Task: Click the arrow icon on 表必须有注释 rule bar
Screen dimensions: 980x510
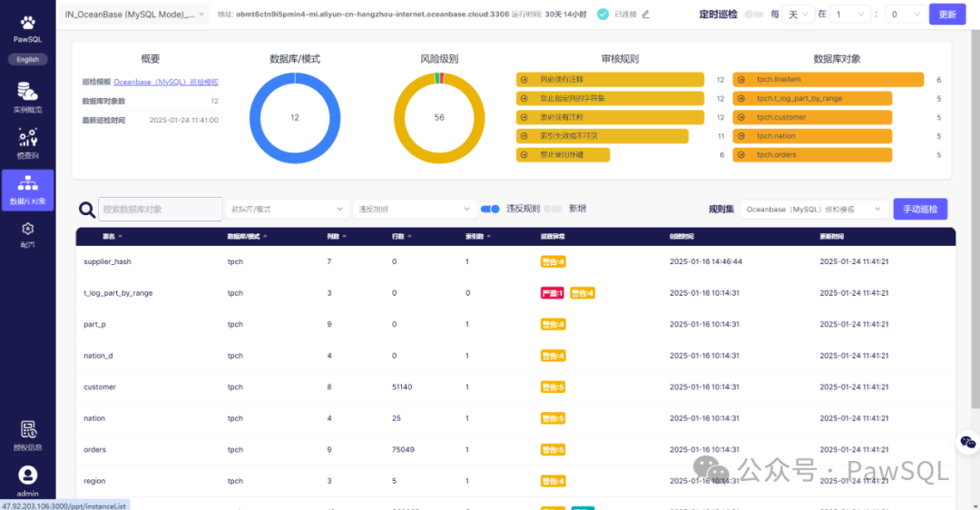Action: (x=524, y=117)
